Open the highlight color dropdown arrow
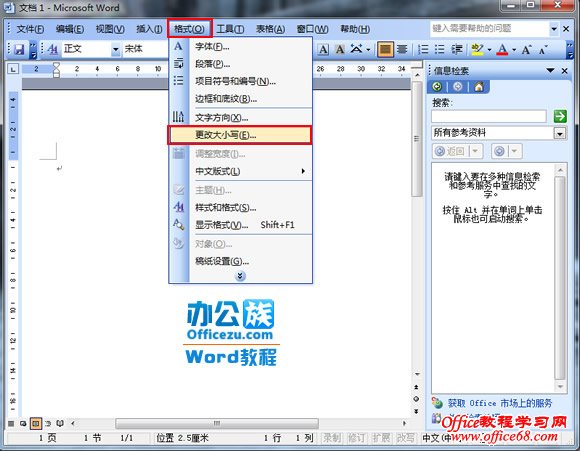Image resolution: width=580 pixels, height=451 pixels. (x=489, y=50)
